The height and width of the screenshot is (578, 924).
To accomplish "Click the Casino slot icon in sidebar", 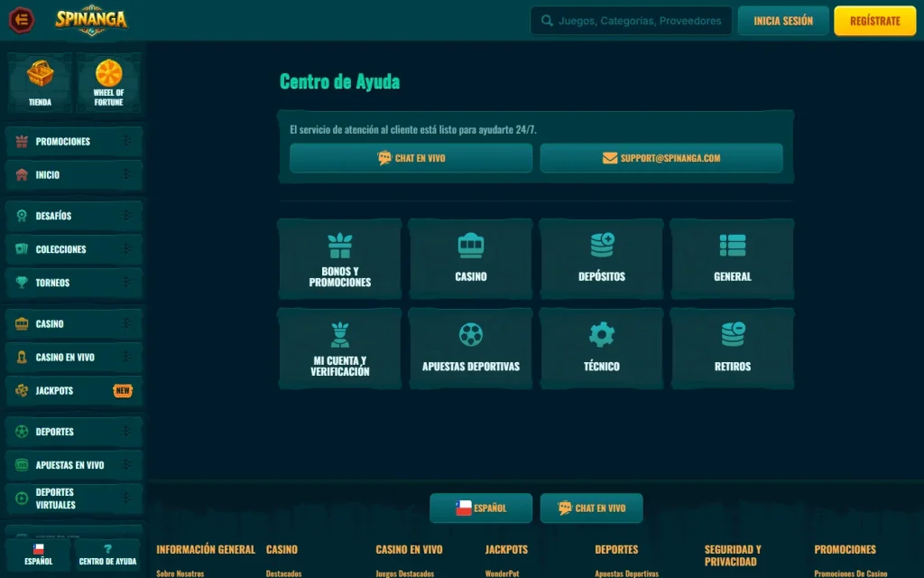I will (x=22, y=324).
